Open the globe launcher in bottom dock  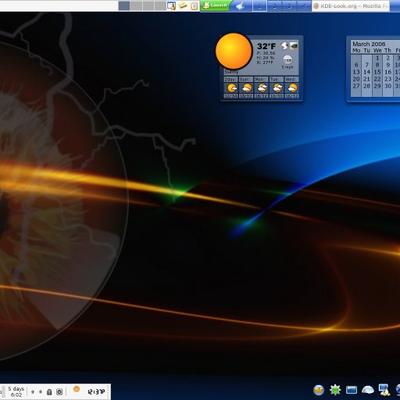click(319, 390)
